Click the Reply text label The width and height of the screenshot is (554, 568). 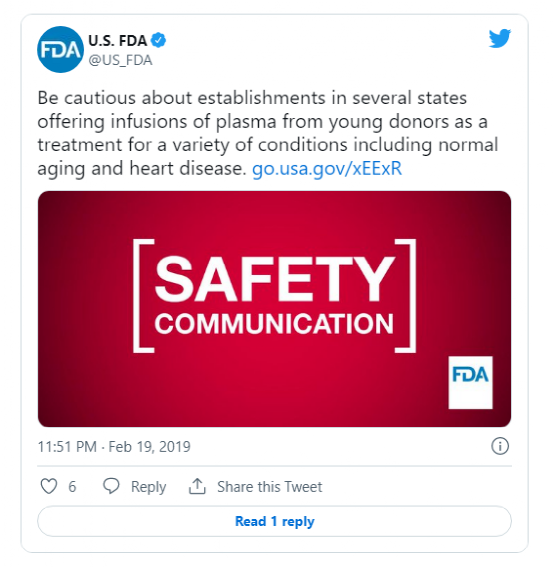tap(149, 486)
